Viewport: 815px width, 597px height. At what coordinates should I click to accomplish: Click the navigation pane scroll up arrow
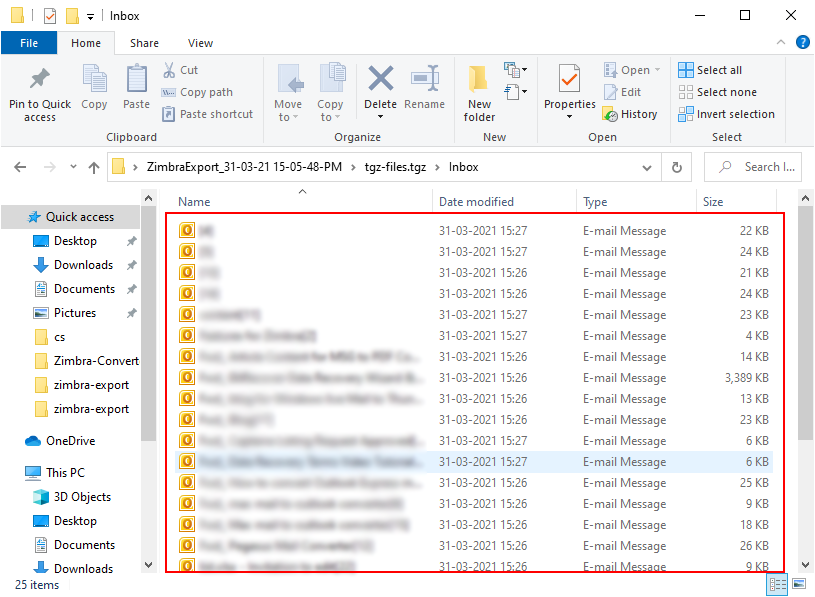click(148, 198)
